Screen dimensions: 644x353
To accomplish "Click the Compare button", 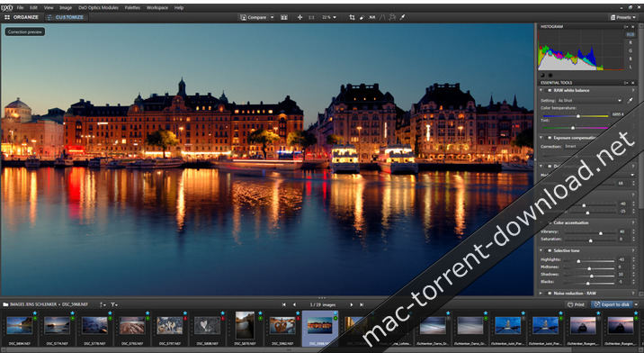I will coord(254,17).
